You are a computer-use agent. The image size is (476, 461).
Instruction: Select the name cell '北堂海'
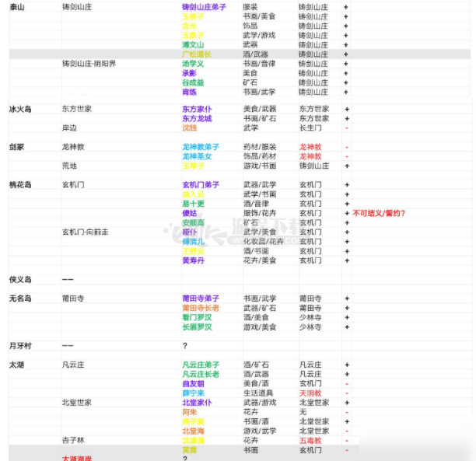point(193,431)
